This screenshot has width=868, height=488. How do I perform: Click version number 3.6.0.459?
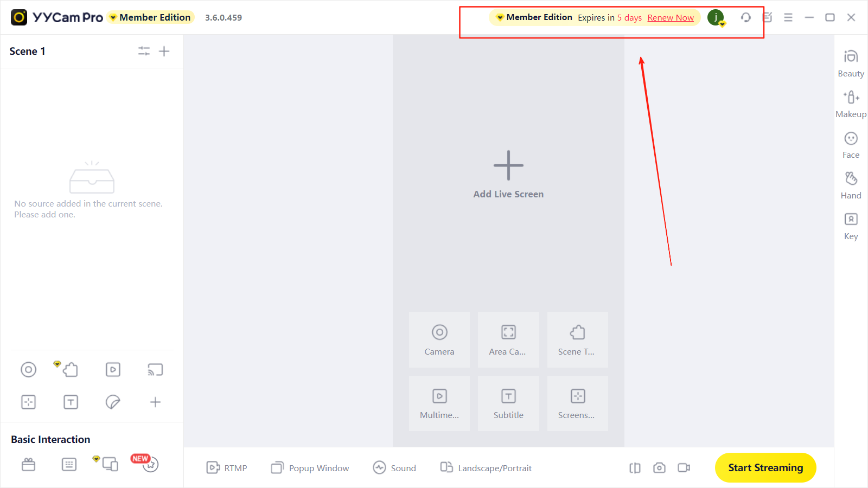[224, 17]
